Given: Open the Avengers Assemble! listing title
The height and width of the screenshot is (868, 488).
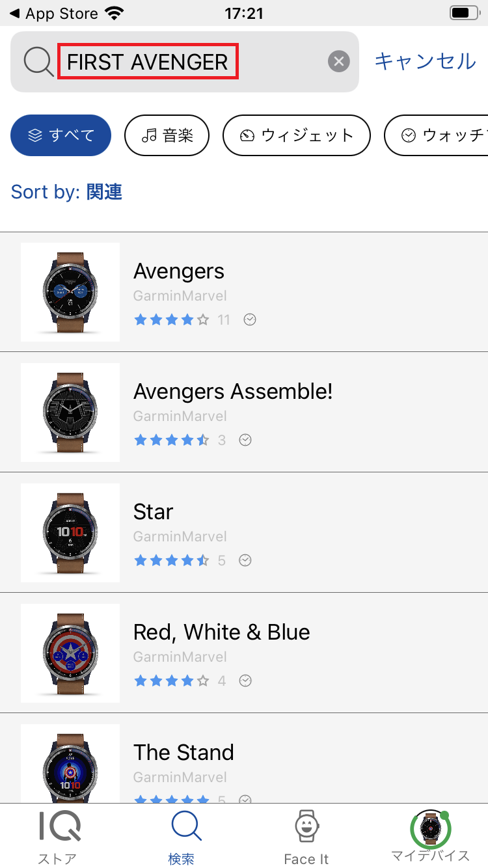Looking at the screenshot, I should pyautogui.click(x=233, y=392).
